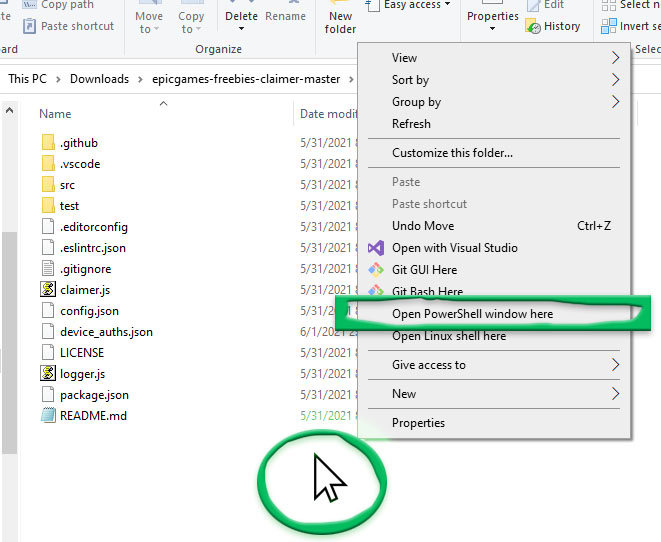661x542 pixels.
Task: Click the logger.js script file icon
Action: 48,373
